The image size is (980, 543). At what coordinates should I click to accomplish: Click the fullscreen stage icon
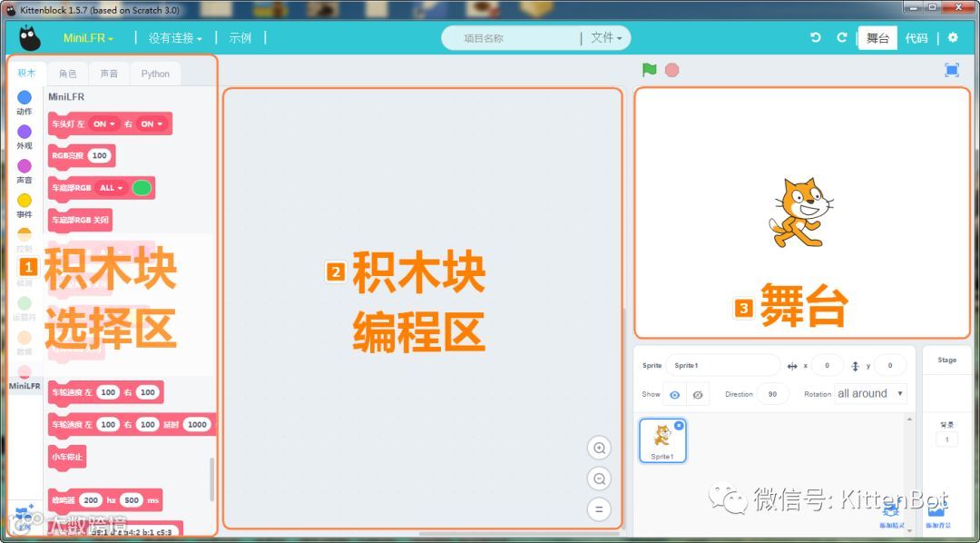click(951, 70)
